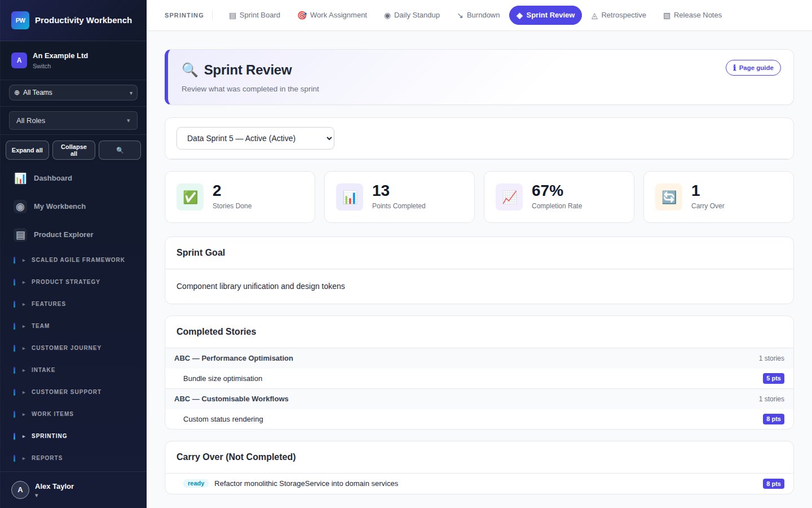Go to the Daily Standup tab
This screenshot has width=812, height=508.
(412, 15)
